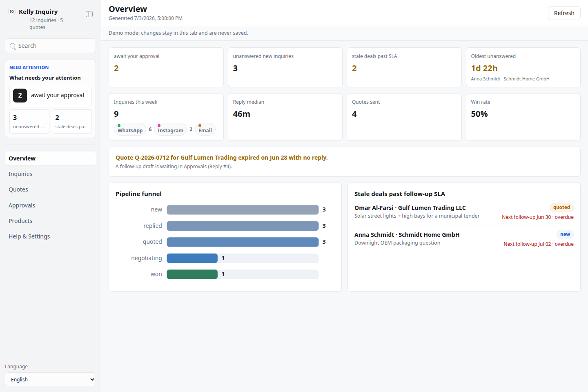Open the '2 await your approval' attention item
The image size is (588, 392).
[x=50, y=96]
